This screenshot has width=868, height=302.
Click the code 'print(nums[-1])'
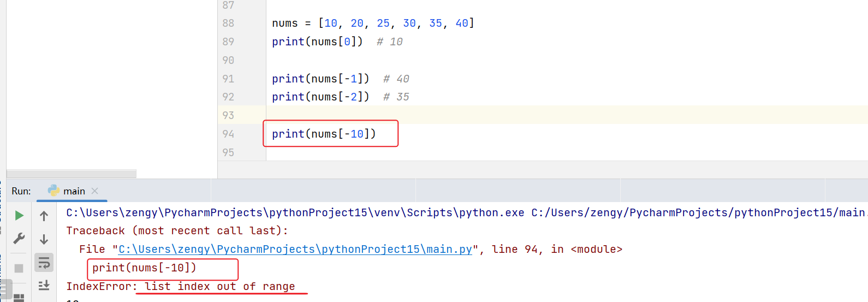(x=320, y=79)
